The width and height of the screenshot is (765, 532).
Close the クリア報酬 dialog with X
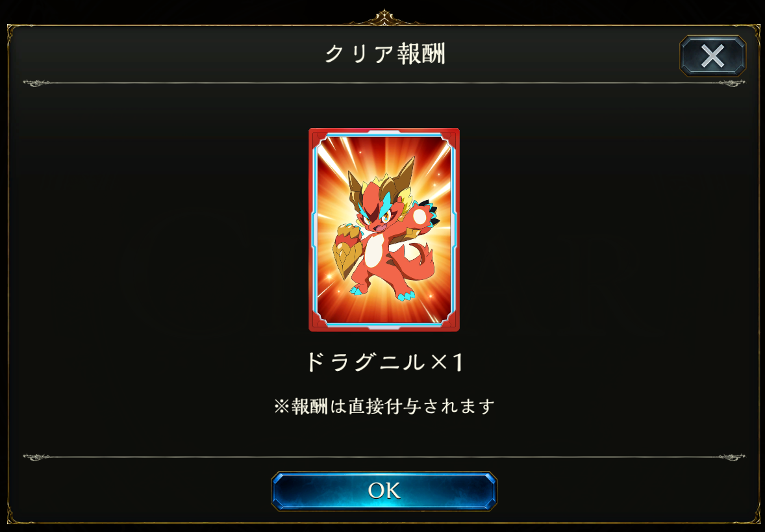[x=712, y=56]
